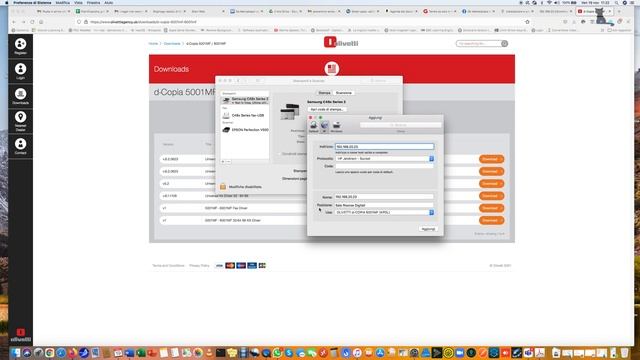Go back in the Stampanti e Scanner window
The width and height of the screenshot is (640, 360).
tap(238, 81)
